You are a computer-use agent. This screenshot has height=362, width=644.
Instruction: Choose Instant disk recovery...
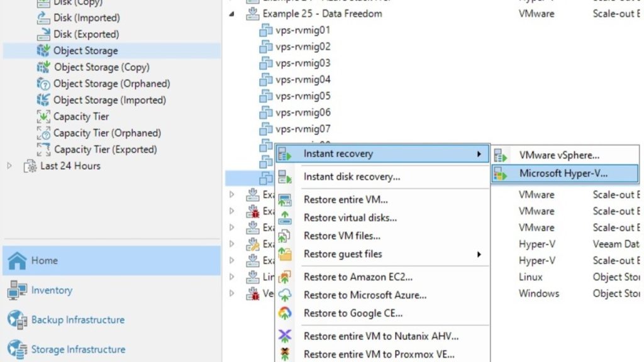click(x=383, y=177)
